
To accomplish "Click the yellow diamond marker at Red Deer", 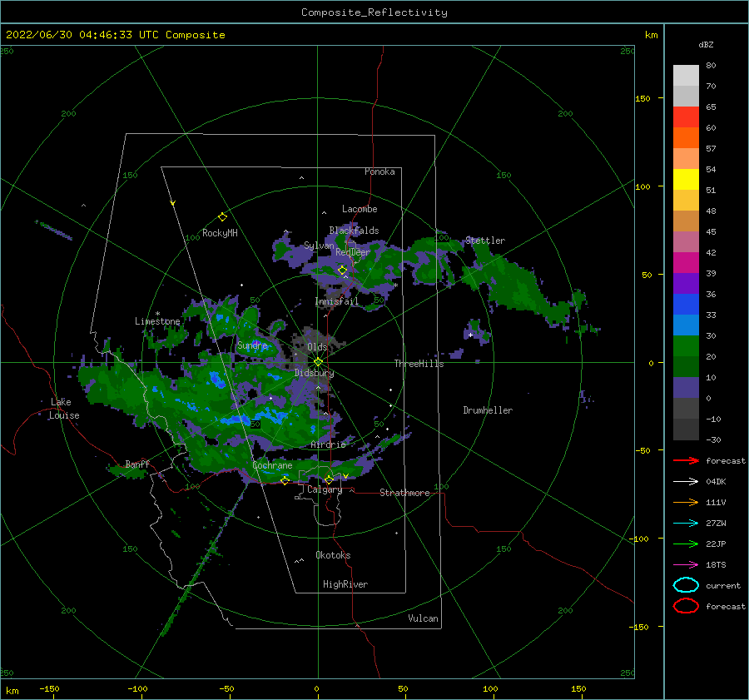I will (342, 271).
